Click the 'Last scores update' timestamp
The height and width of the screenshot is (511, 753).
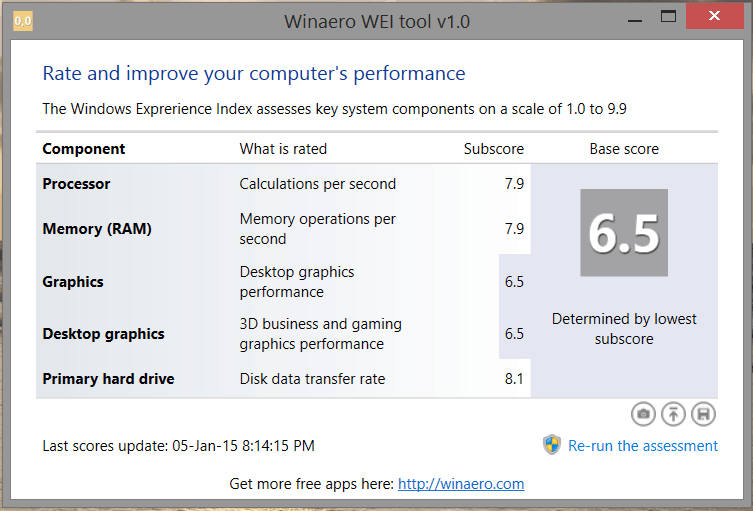tap(178, 446)
